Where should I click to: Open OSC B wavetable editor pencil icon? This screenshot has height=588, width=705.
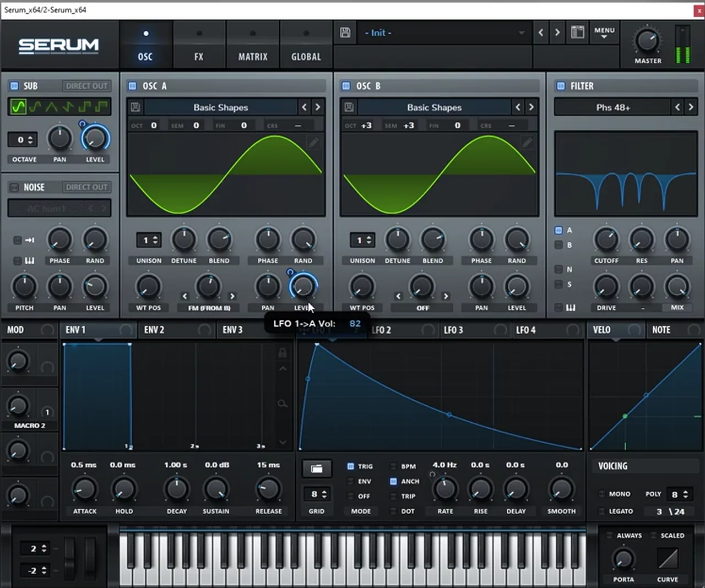pos(527,143)
